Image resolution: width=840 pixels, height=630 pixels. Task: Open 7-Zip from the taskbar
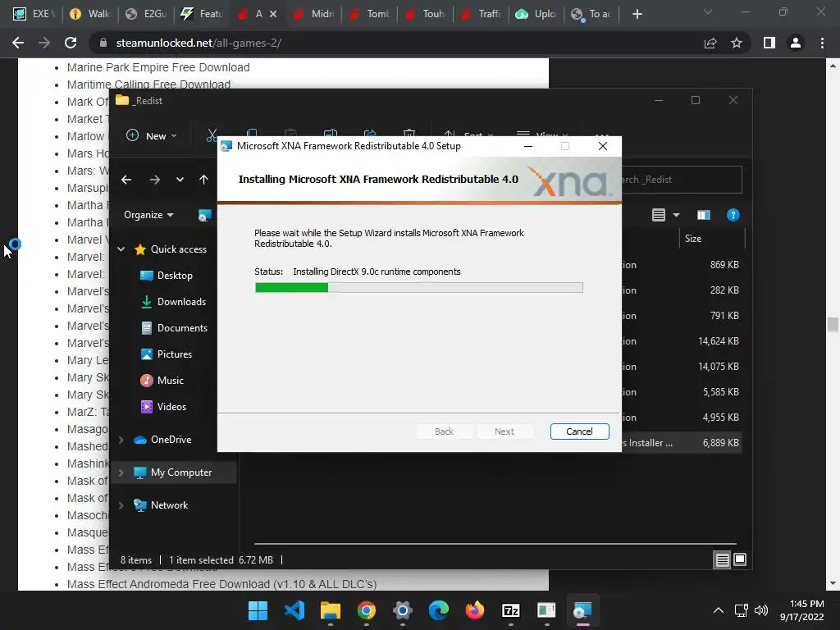(x=511, y=610)
